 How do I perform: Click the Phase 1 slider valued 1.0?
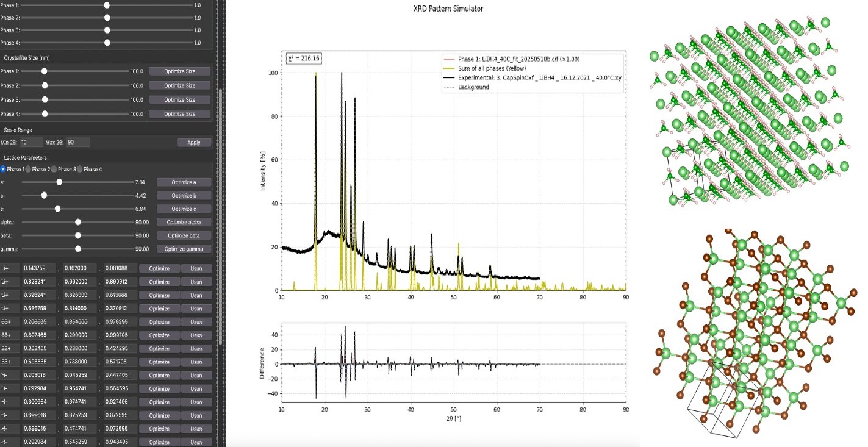pyautogui.click(x=107, y=5)
